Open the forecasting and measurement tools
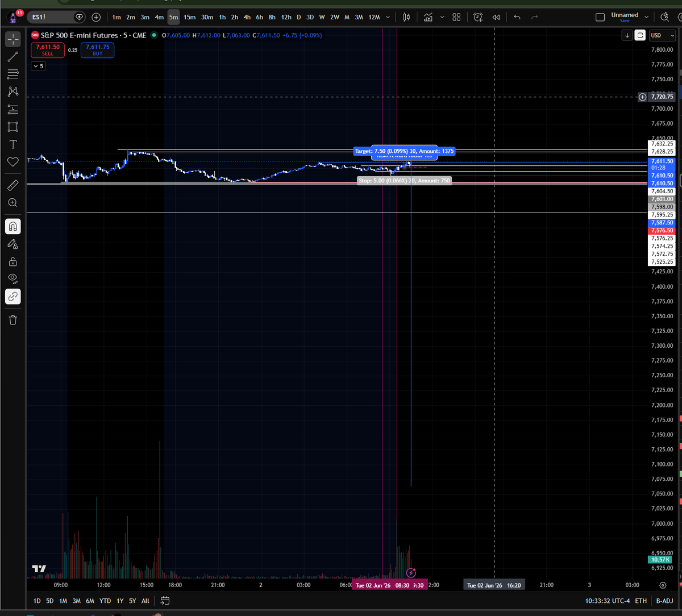The width and height of the screenshot is (682, 616). coord(13,109)
